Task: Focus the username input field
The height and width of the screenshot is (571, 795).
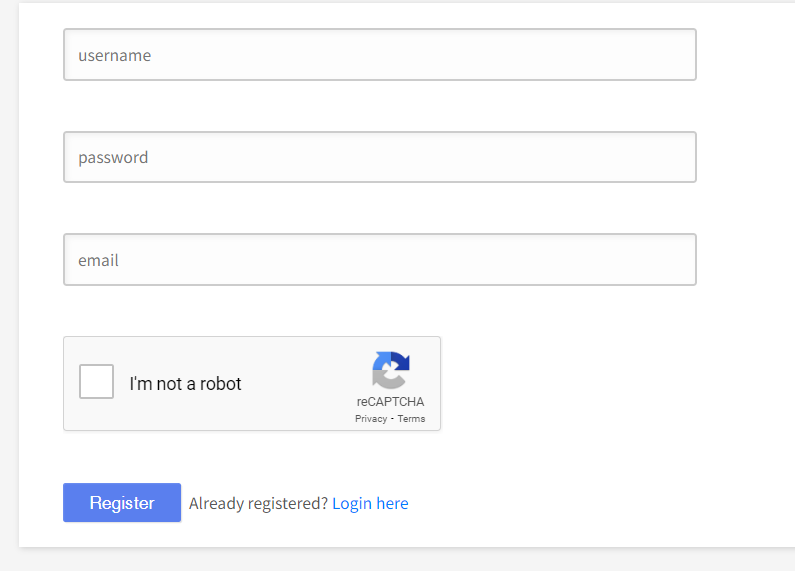Action: [x=380, y=55]
